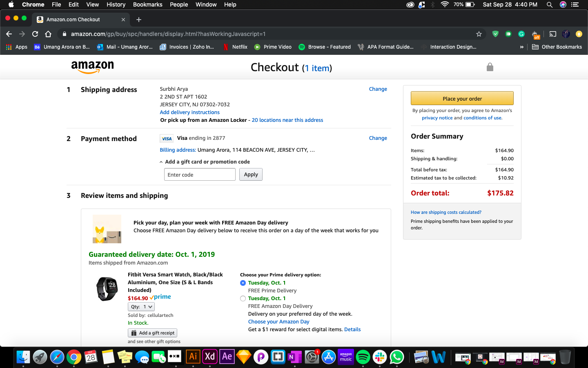The height and width of the screenshot is (368, 588).
Task: Open Spotify from the dock
Action: click(x=363, y=357)
